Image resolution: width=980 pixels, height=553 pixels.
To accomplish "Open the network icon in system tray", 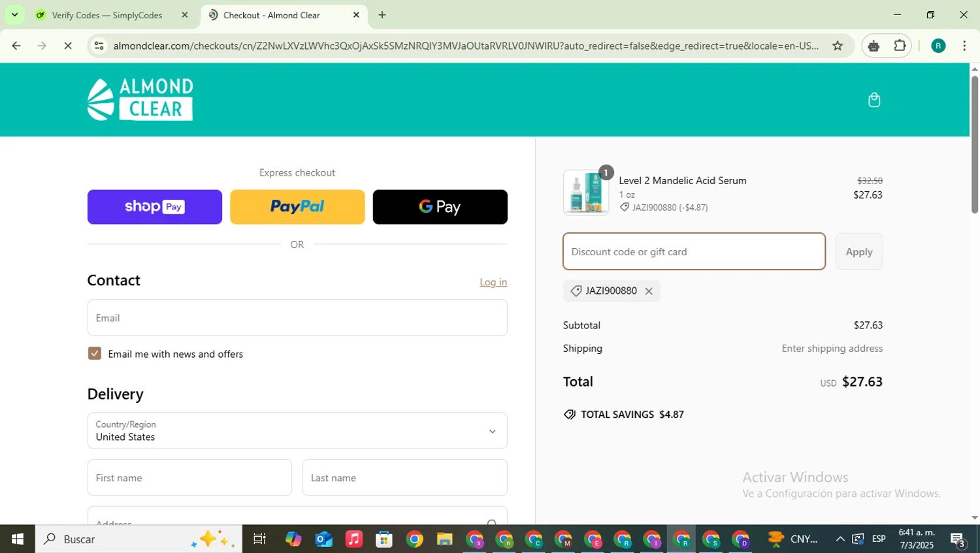I will [858, 539].
